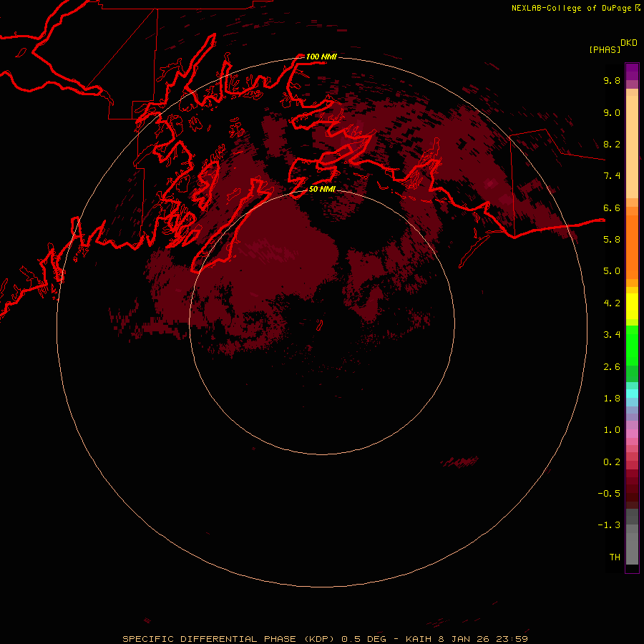The width and height of the screenshot is (644, 644).
Task: Click the 2.6 scale value
Action: point(612,366)
